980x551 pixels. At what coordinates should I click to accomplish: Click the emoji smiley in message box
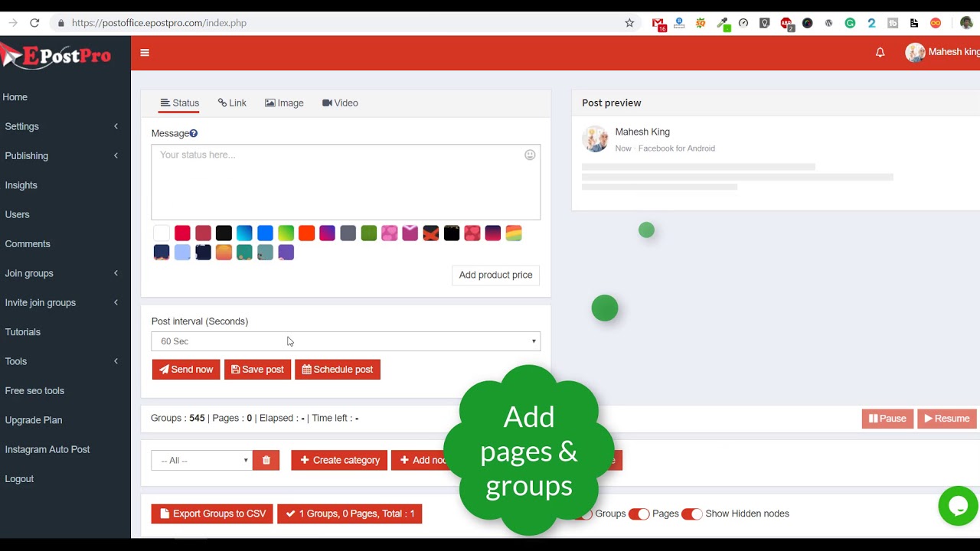[530, 155]
